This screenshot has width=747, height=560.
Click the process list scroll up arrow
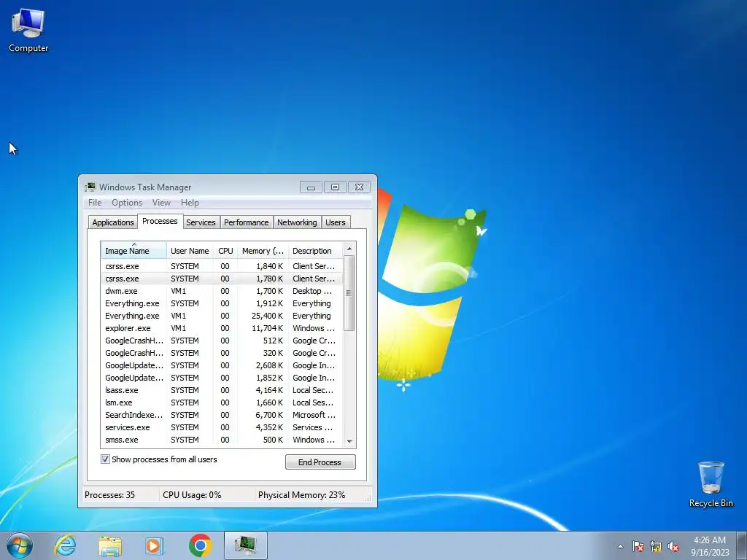tap(349, 249)
